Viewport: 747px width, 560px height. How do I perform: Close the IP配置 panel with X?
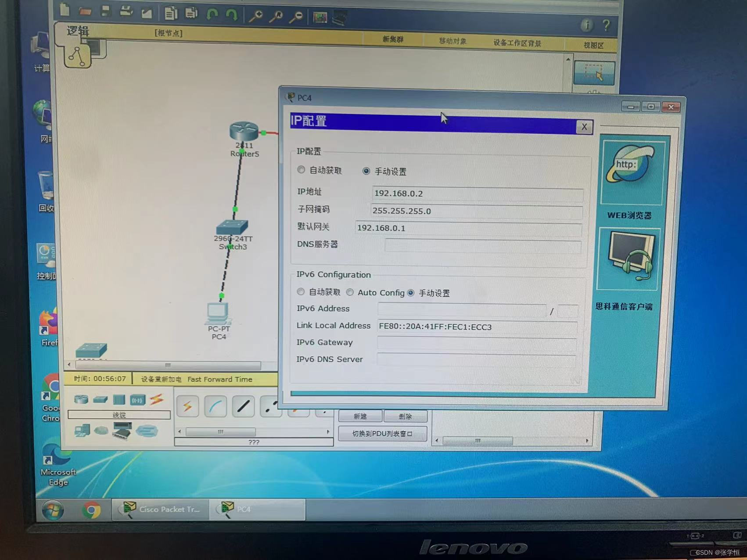pyautogui.click(x=584, y=127)
